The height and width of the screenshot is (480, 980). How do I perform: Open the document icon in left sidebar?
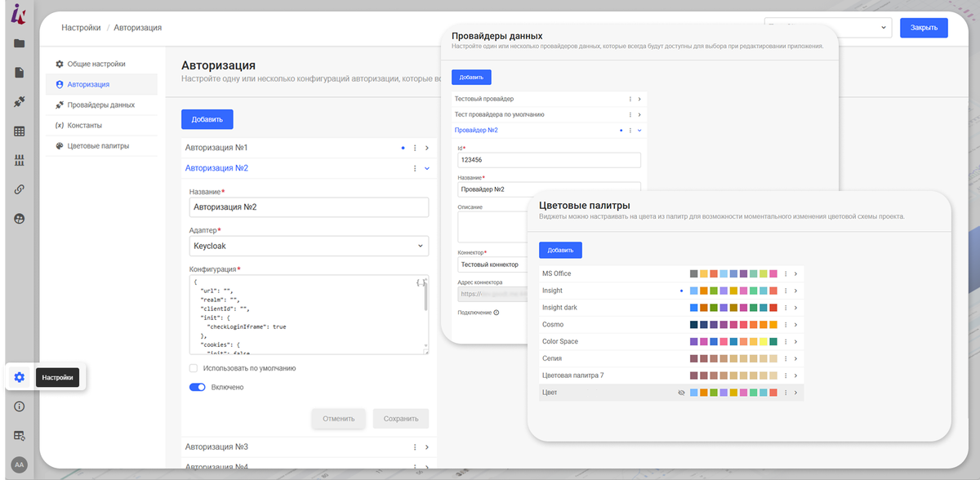tap(20, 73)
